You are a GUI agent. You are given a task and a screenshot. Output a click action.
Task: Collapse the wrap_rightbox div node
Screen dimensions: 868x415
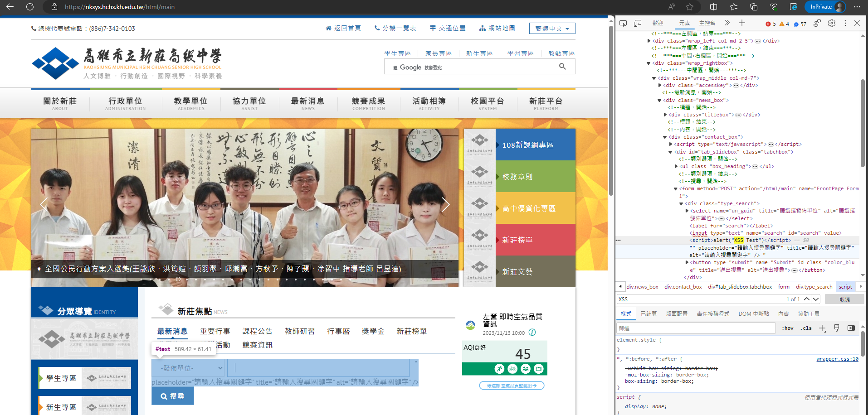click(x=649, y=63)
